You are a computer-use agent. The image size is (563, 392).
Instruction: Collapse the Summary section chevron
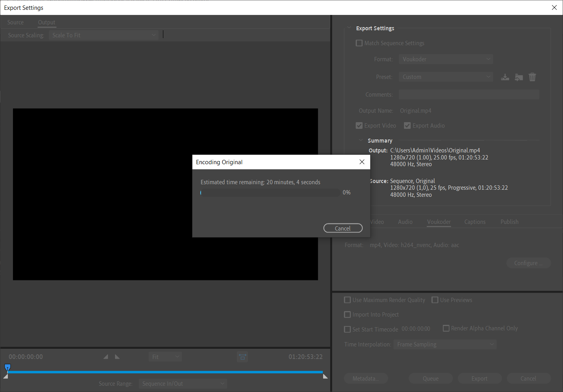(x=361, y=140)
